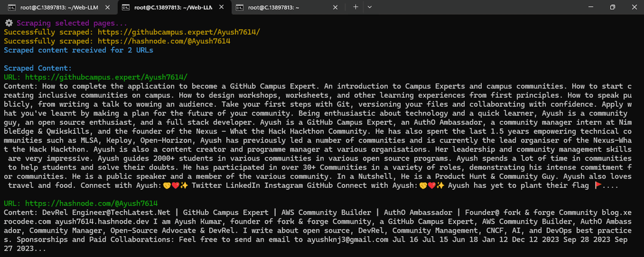Click the green URL line for githubcampus.expert
The width and height of the screenshot is (644, 257).
click(x=95, y=77)
